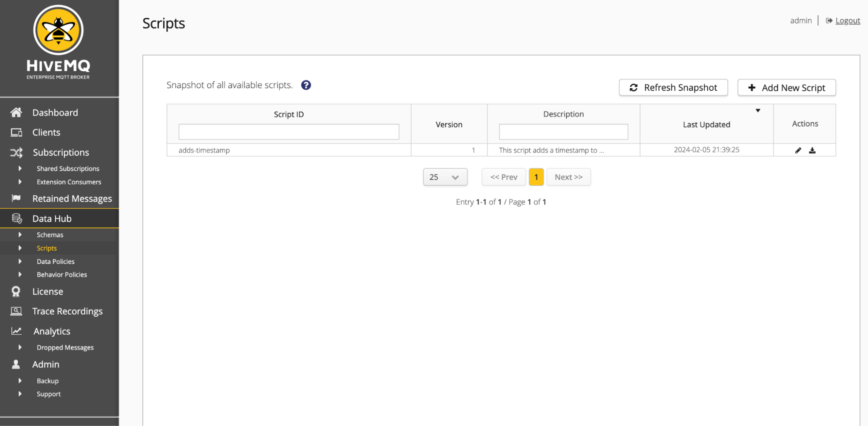The width and height of the screenshot is (868, 426).
Task: Open Trace Recordings page
Action: [x=67, y=311]
